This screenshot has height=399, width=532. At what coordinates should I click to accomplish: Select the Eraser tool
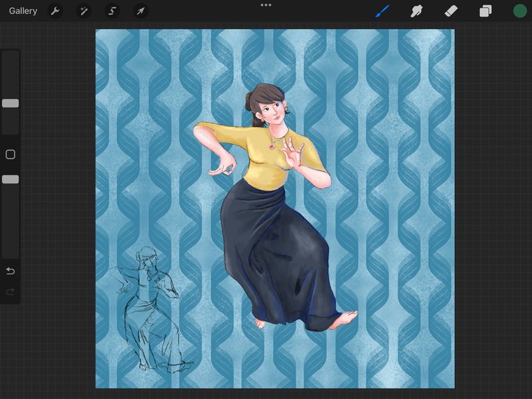(451, 11)
